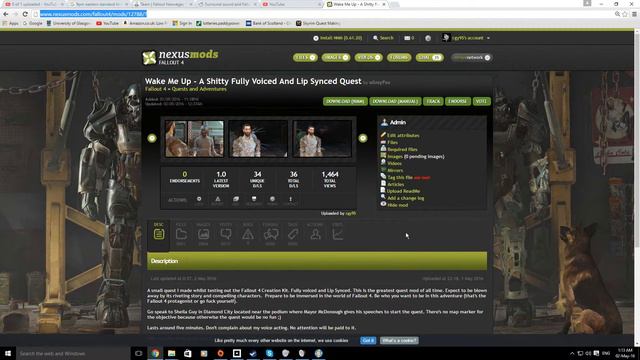Dismiss cookie notice with Got it
Viewport: 640px width, 360px height.
(368, 340)
